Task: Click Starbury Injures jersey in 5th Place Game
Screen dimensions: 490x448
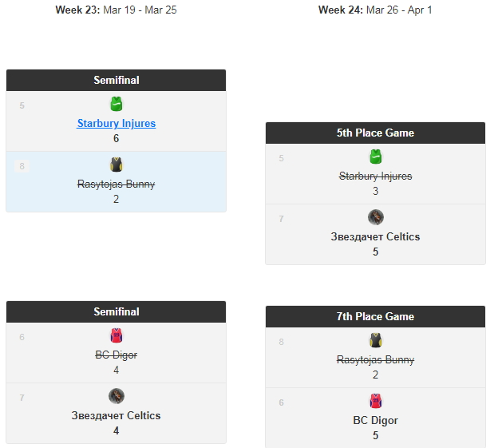Action: coord(375,157)
